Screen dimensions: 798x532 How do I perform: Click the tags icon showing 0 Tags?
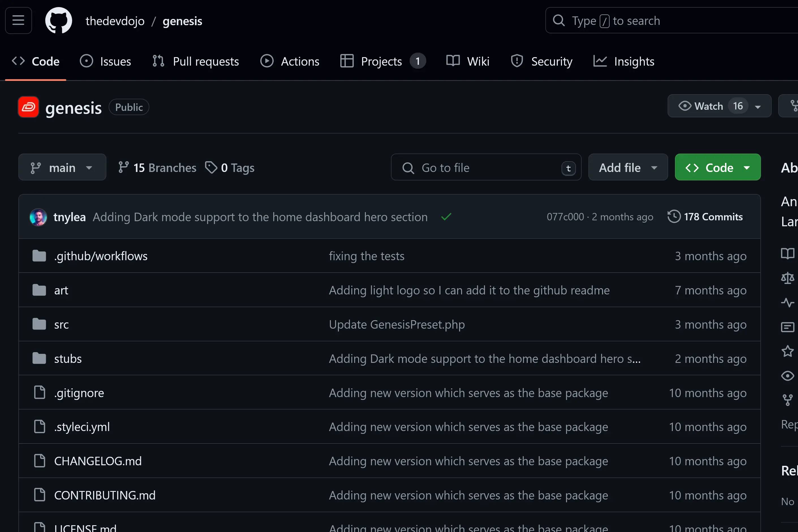pos(211,168)
